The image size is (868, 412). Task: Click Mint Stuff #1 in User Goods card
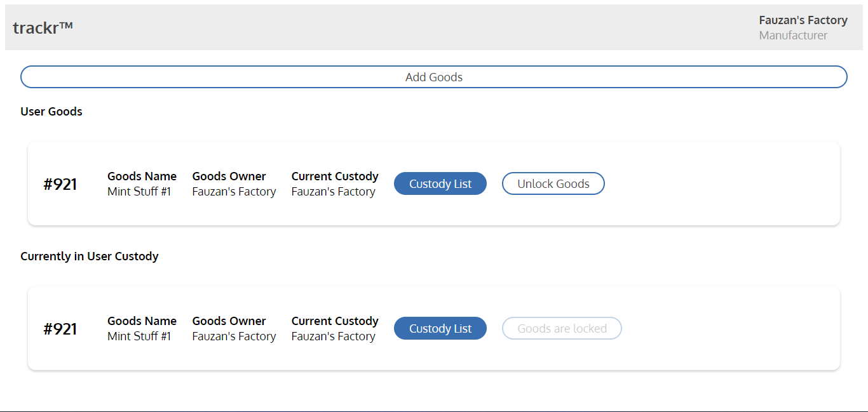139,192
